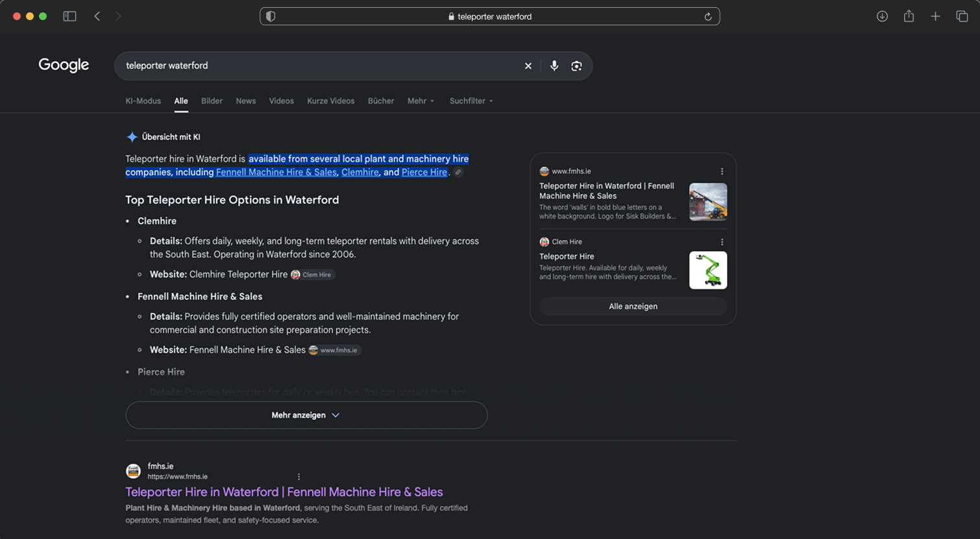
Task: Open options for the Clem Hire source card
Action: pyautogui.click(x=722, y=242)
